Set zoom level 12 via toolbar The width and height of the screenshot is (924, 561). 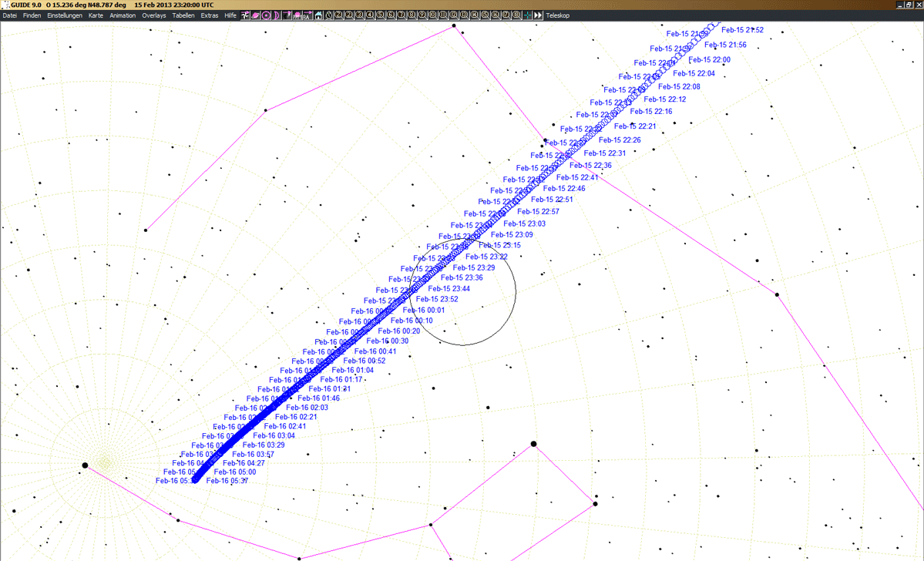point(453,15)
